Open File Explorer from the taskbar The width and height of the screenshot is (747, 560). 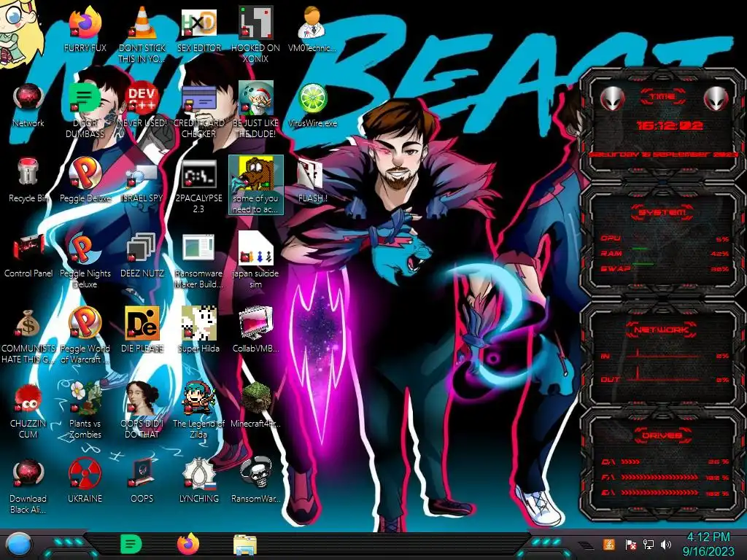pos(245,545)
